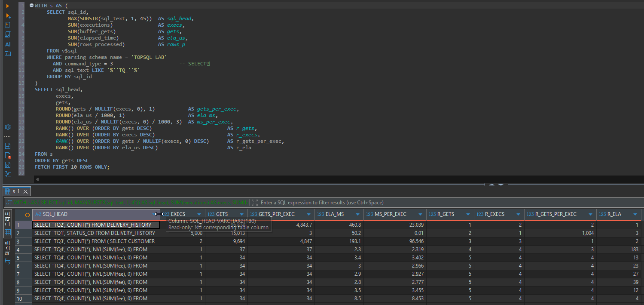Close the s 1 result tab
The width and height of the screenshot is (644, 305).
click(25, 192)
